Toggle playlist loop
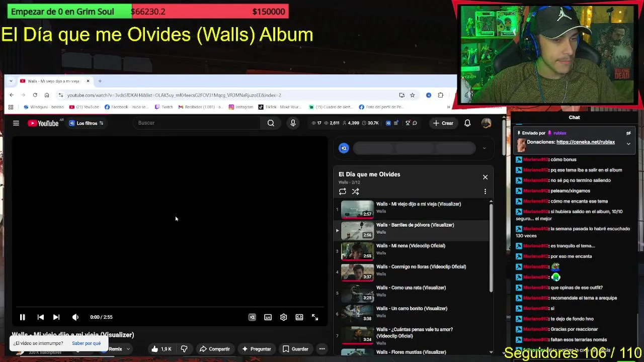The height and width of the screenshot is (362, 644). click(343, 192)
